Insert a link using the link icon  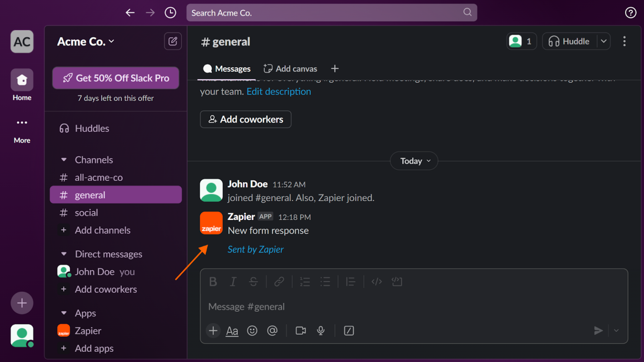pyautogui.click(x=280, y=282)
